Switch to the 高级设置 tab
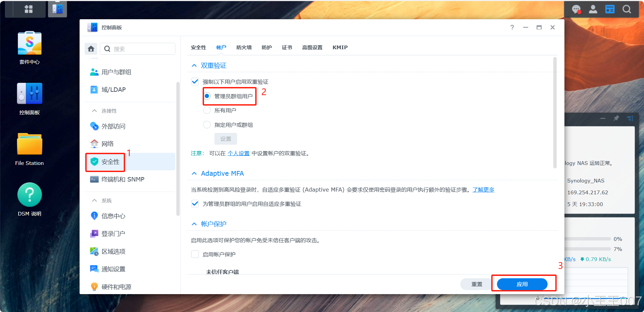 (312, 48)
